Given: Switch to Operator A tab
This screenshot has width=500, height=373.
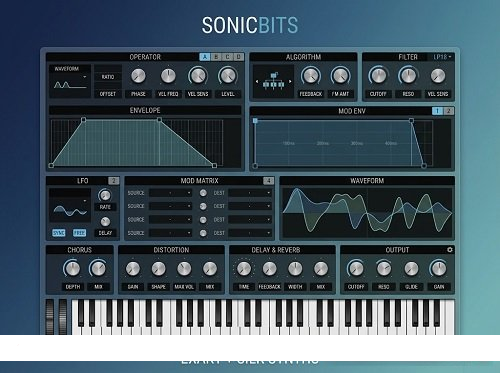Looking at the screenshot, I should coord(205,57).
